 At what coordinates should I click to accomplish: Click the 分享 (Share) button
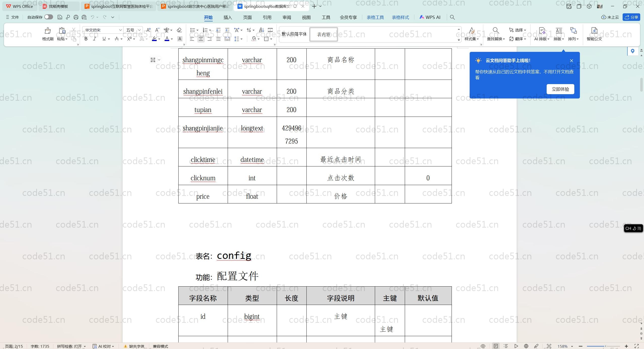[631, 17]
